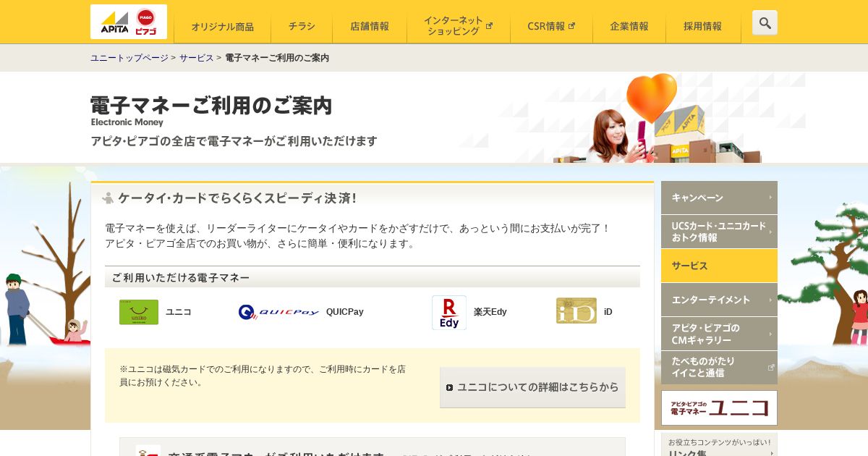Image resolution: width=868 pixels, height=456 pixels.
Task: Click the QUICPay label text
Action: [x=345, y=312]
